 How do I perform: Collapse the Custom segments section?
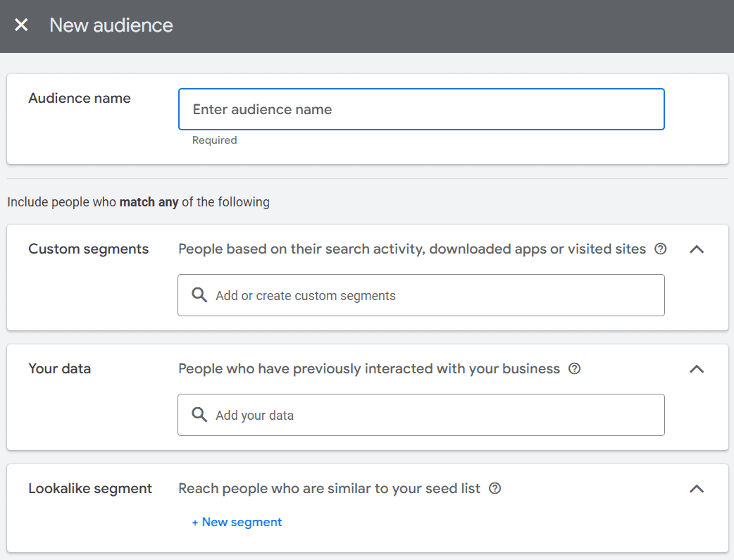pyautogui.click(x=696, y=249)
